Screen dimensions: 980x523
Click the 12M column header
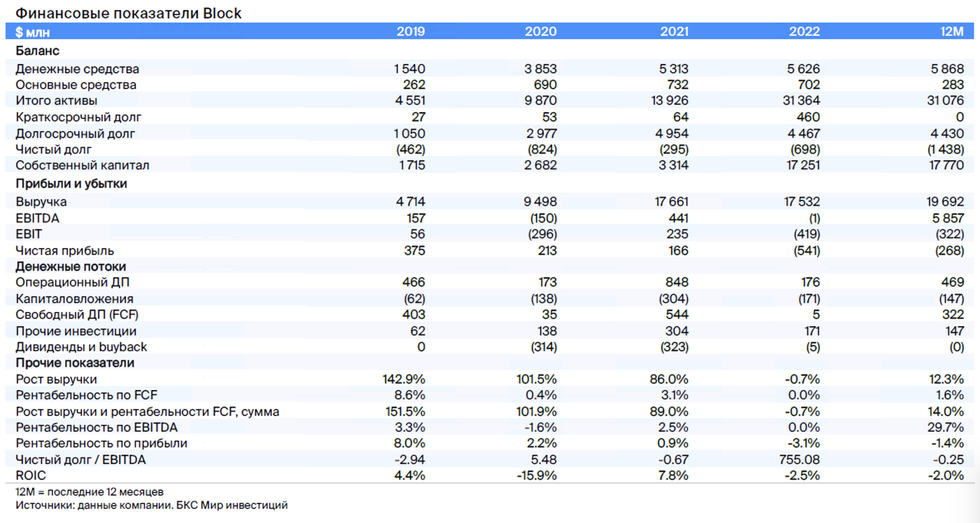952,32
